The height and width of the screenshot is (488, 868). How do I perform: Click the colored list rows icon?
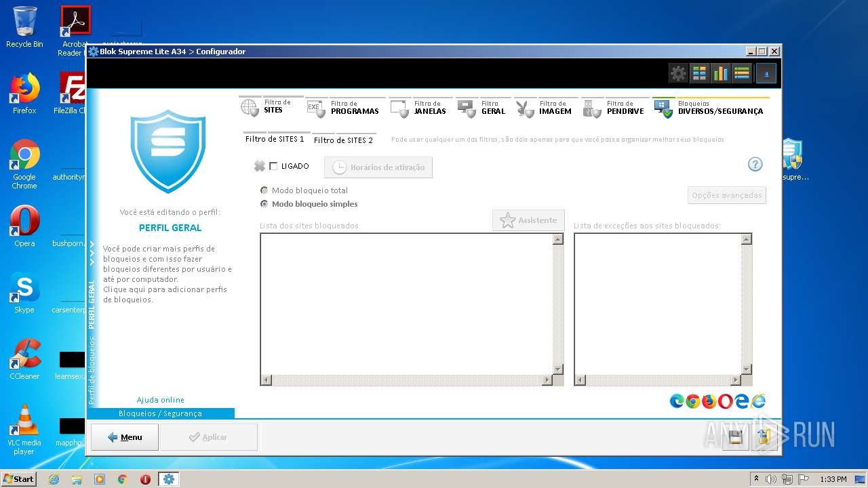tap(741, 73)
